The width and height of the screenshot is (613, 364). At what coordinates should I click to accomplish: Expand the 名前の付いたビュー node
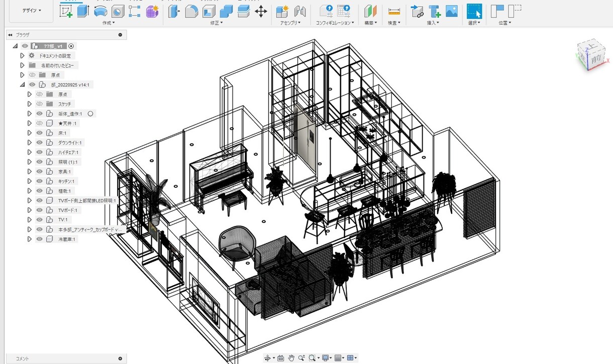click(22, 65)
